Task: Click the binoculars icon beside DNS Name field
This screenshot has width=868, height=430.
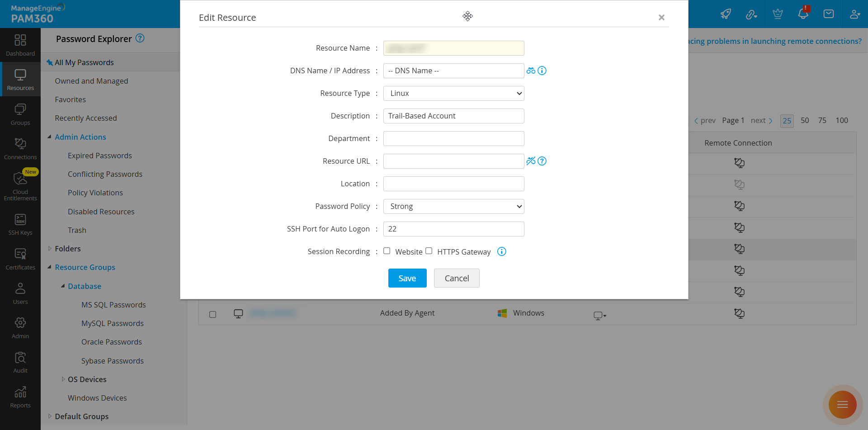Action: 531,71
